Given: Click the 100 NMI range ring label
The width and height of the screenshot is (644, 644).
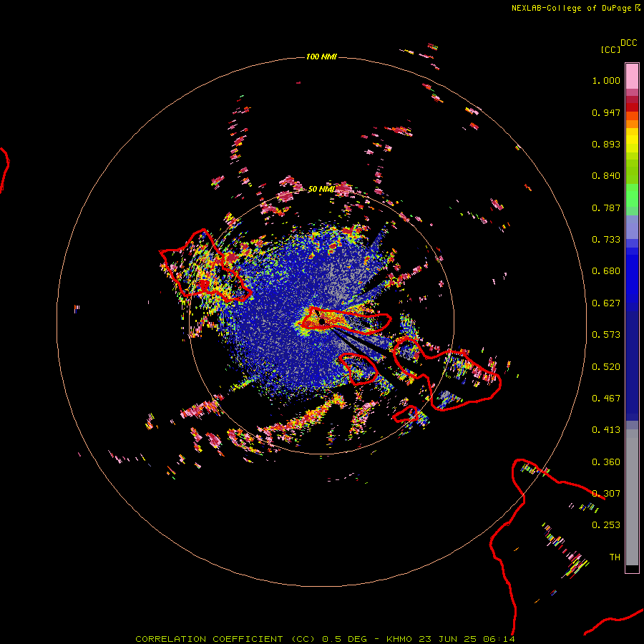Looking at the screenshot, I should point(321,57).
